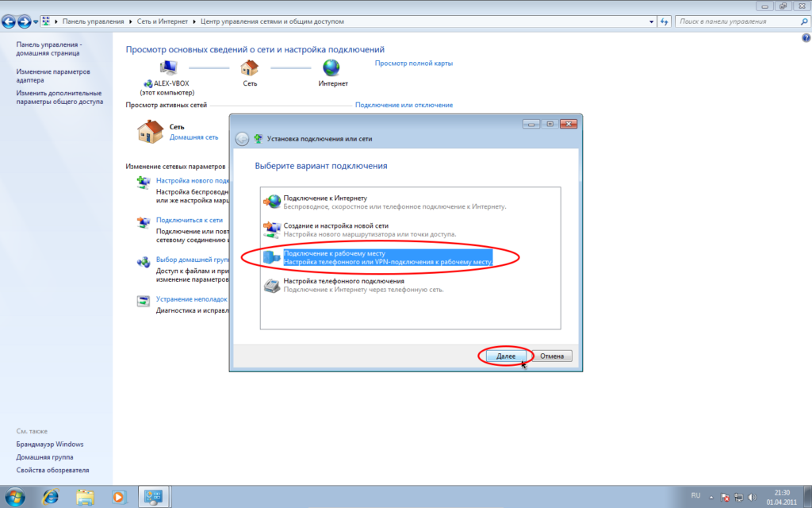The height and width of the screenshot is (508, 812).
Task: Click the Internet globe icon in network map
Action: 331,68
